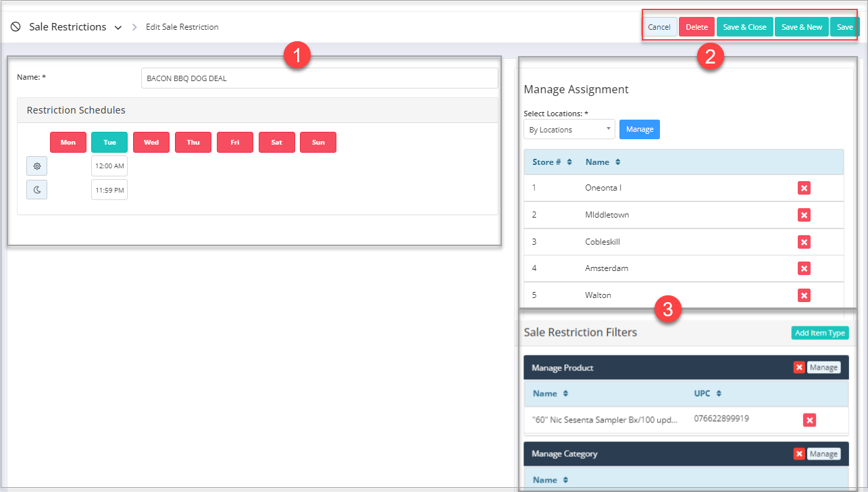
Task: Click the Name input field
Action: pyautogui.click(x=319, y=78)
